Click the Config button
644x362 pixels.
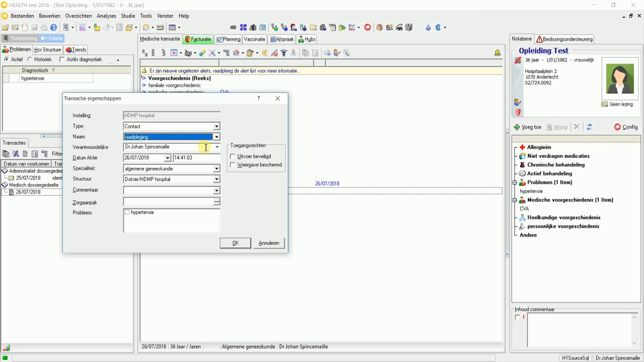point(626,127)
